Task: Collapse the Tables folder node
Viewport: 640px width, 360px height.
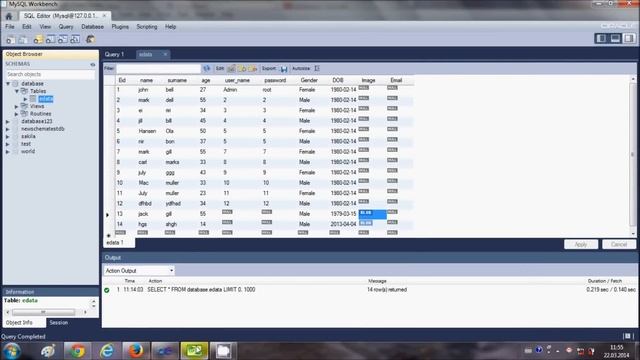Action: click(x=17, y=91)
